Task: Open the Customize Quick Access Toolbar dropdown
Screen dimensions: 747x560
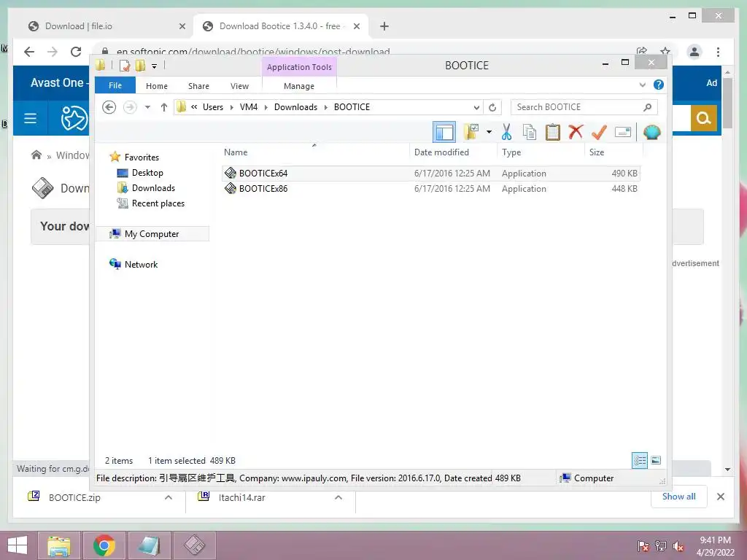Action: [155, 66]
